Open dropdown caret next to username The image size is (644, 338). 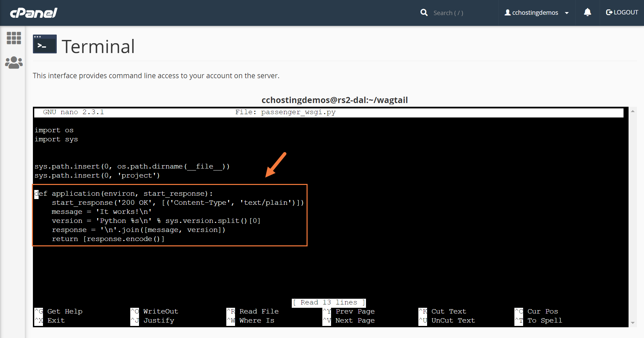[x=567, y=13]
